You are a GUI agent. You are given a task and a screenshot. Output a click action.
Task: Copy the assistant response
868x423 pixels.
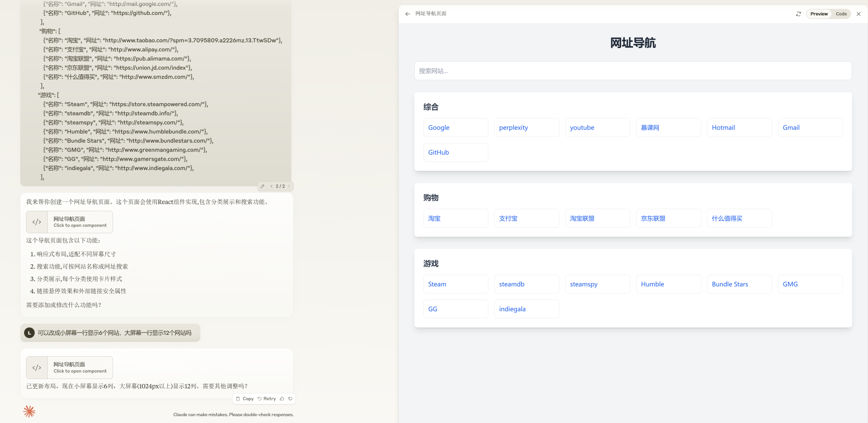click(245, 399)
